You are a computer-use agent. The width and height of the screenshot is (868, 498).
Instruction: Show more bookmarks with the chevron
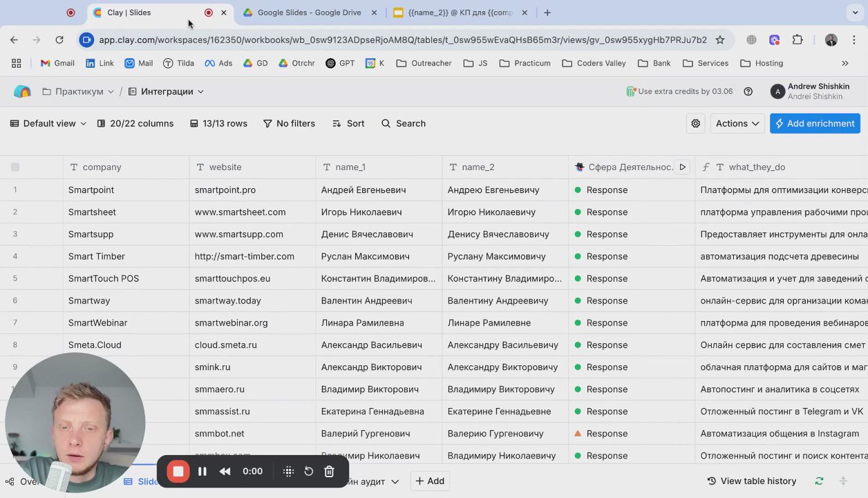coord(845,63)
